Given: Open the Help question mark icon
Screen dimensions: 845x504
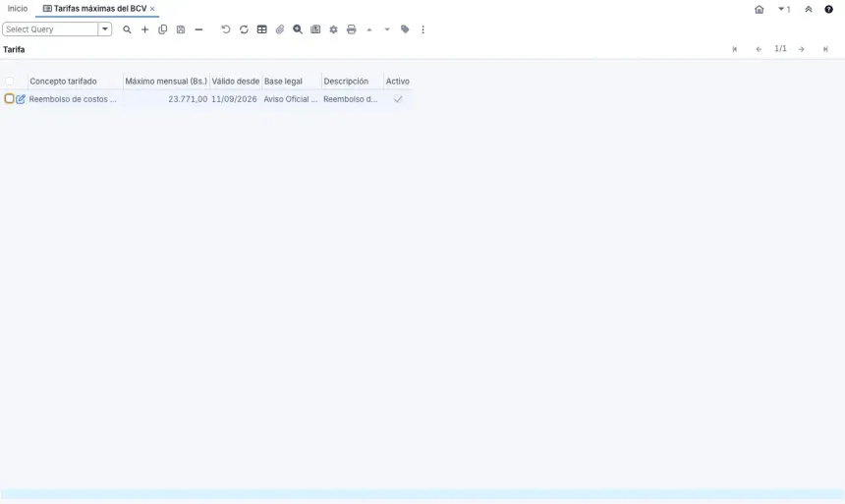Looking at the screenshot, I should 829,9.
